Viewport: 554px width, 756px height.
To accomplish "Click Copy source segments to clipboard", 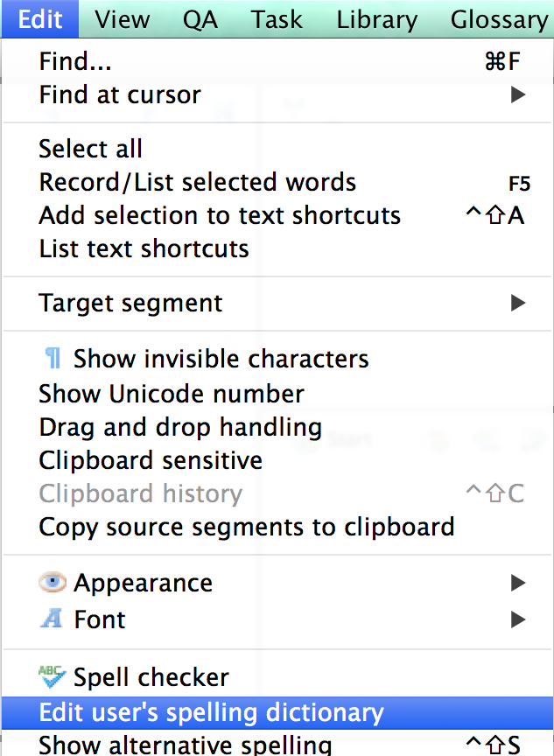I will click(246, 527).
